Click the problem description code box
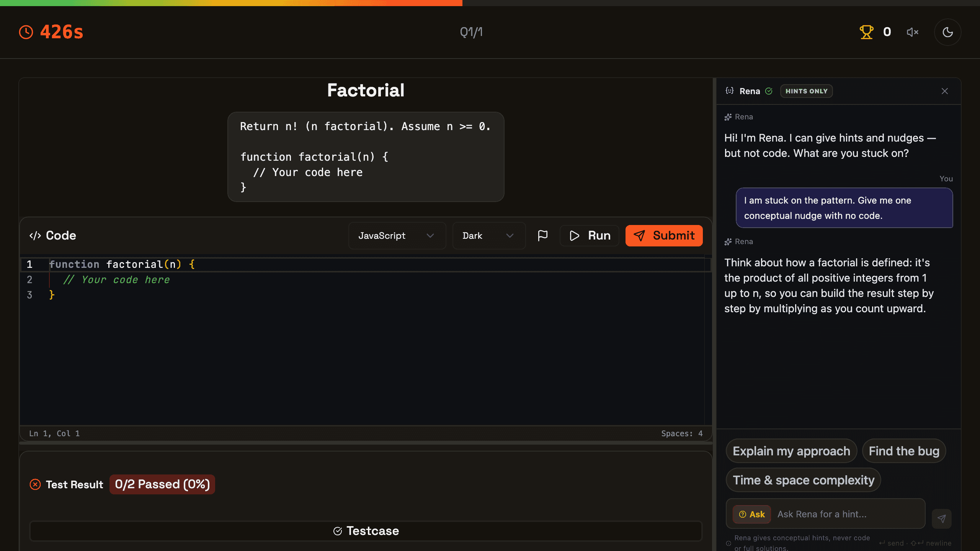 366,157
